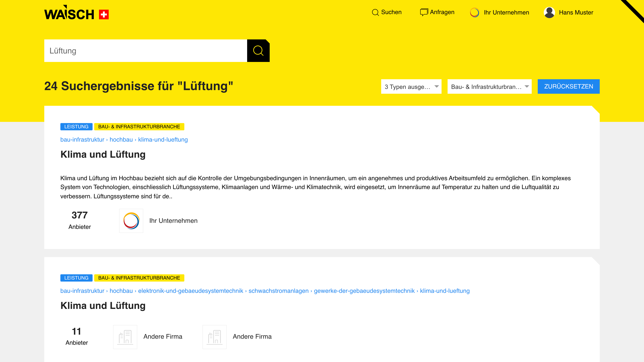The image size is (644, 362).
Task: Click the Lüftung search input field
Action: [146, 51]
